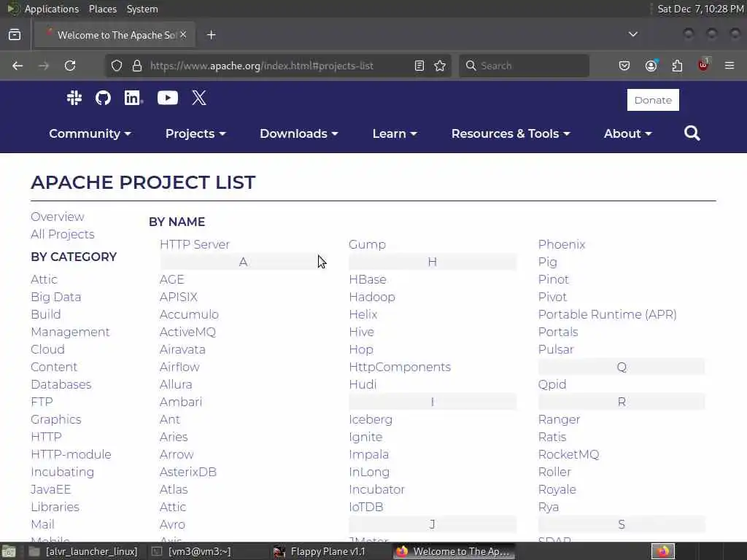Expand the About dropdown menu
747x560 pixels.
pos(627,134)
